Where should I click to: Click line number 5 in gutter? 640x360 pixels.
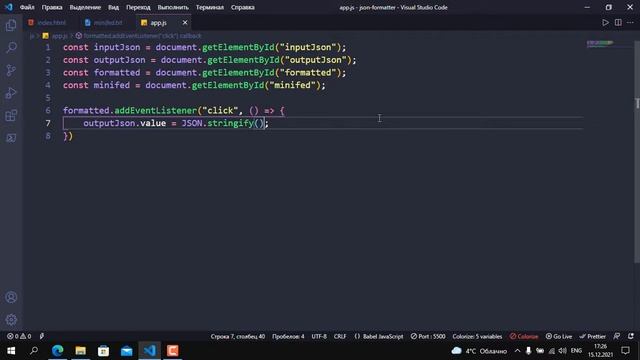pos(48,98)
